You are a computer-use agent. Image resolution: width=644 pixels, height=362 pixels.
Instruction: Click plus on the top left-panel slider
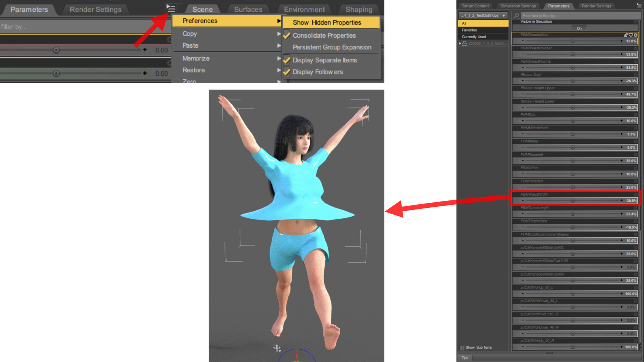coord(145,50)
